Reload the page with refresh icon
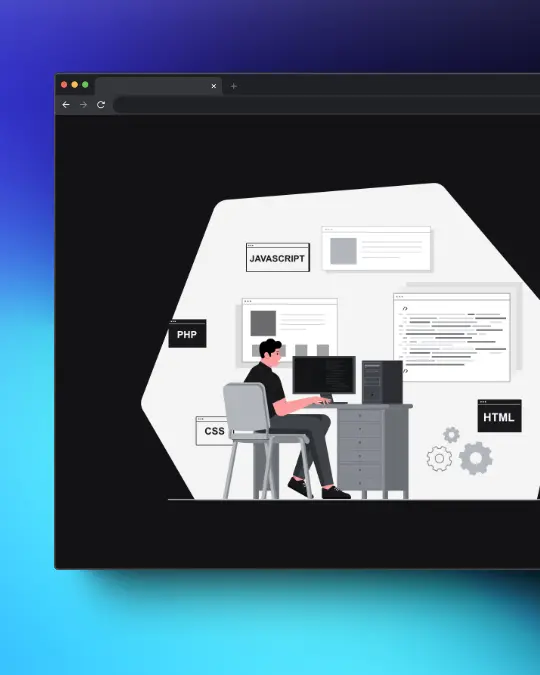This screenshot has width=540, height=675. [101, 105]
